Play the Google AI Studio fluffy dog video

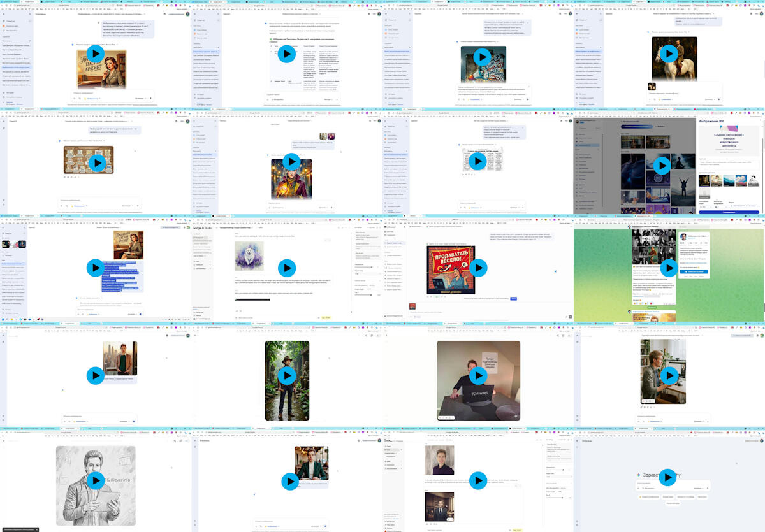[x=287, y=268]
